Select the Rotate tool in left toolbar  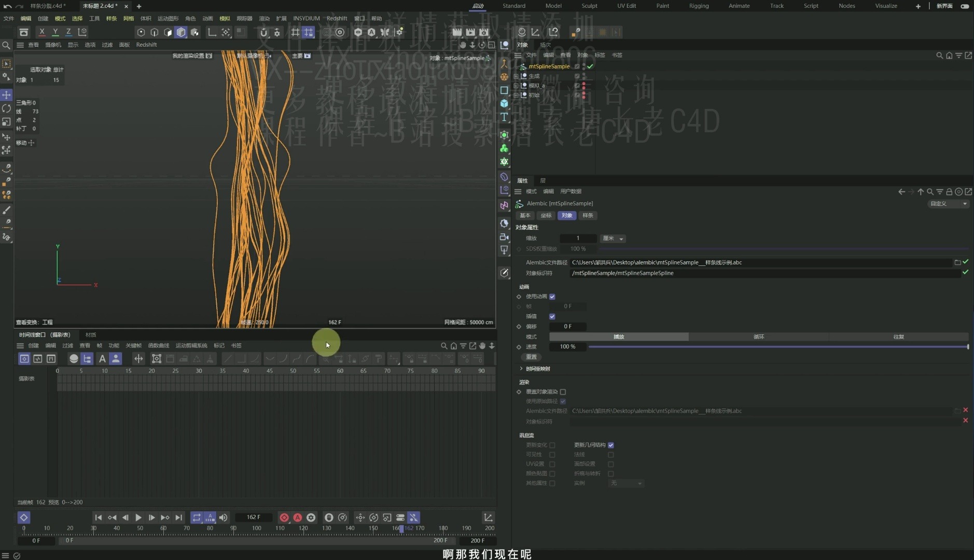[7, 108]
